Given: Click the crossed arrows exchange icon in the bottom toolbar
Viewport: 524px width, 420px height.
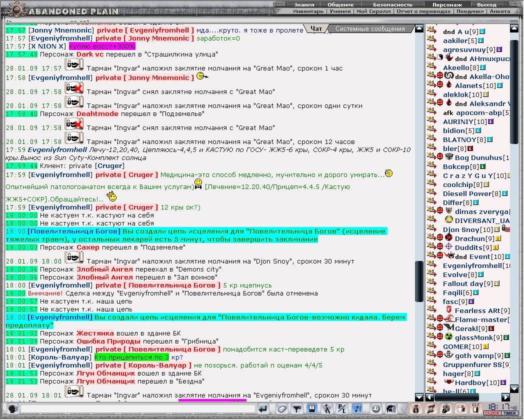Looking at the screenshot, I should click(x=431, y=408).
